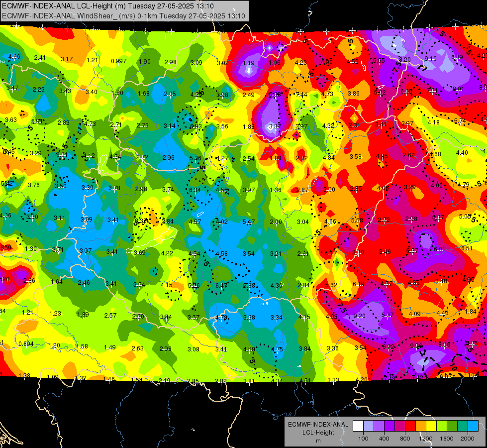Click the dark green legend swatch

pos(452,426)
